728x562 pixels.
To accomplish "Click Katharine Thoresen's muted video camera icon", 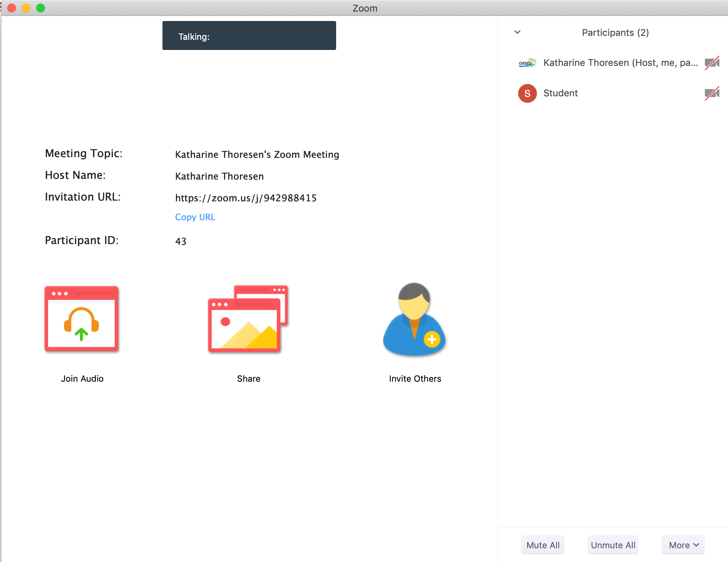I will click(x=712, y=63).
